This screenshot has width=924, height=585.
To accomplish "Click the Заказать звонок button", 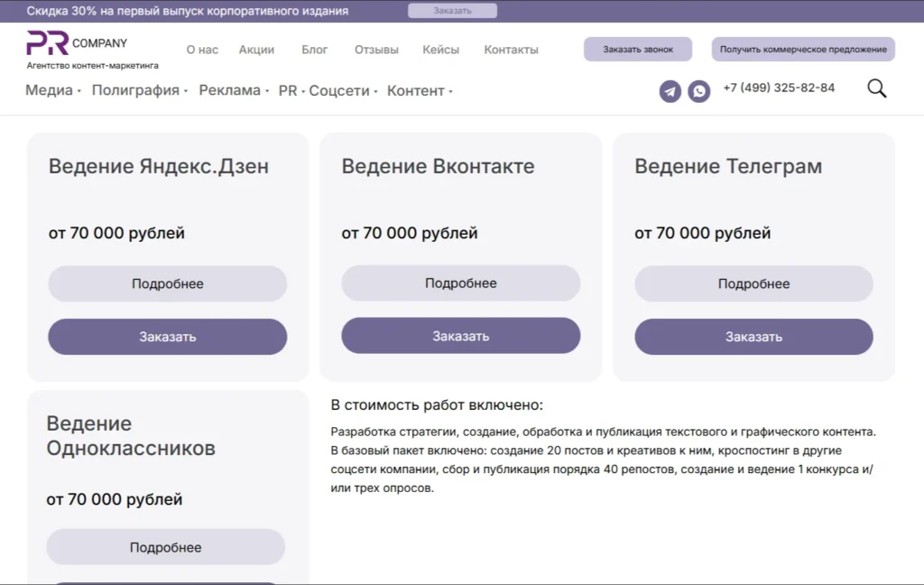I will [638, 49].
